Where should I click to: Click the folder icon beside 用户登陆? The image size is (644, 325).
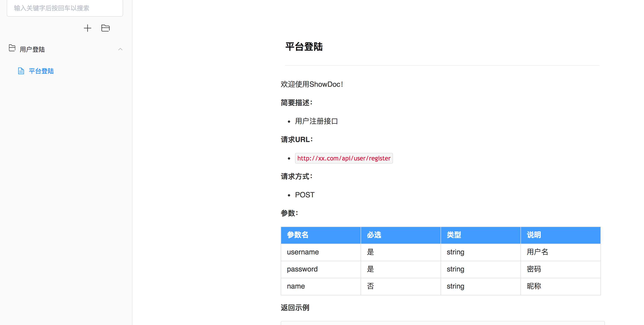pyautogui.click(x=12, y=48)
